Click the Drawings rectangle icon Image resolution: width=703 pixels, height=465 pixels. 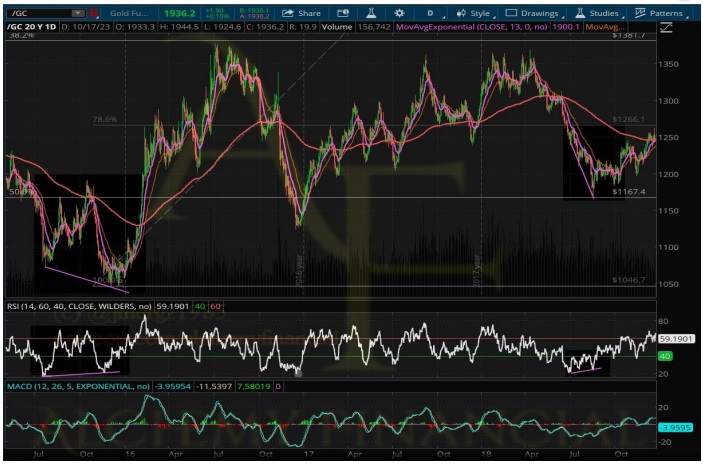[511, 13]
